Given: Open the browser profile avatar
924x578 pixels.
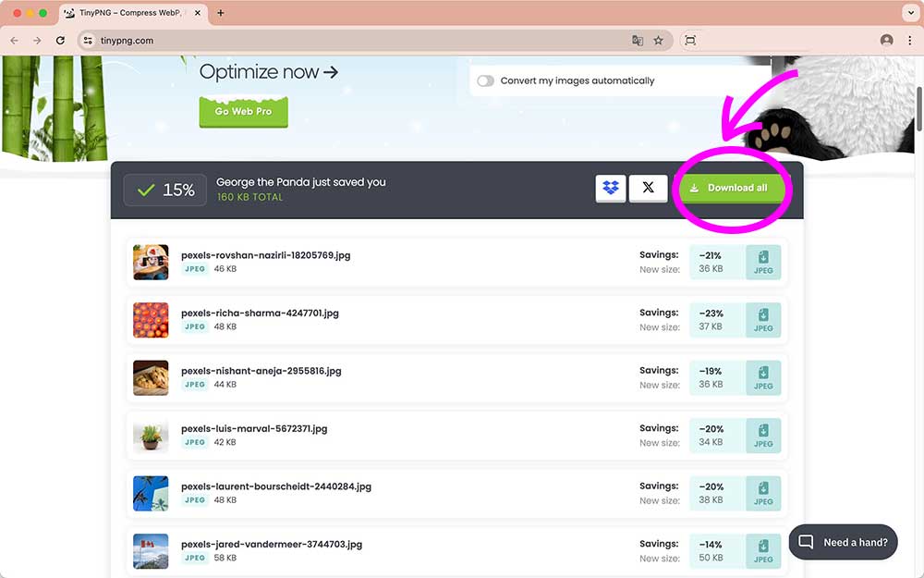Looking at the screenshot, I should [886, 40].
